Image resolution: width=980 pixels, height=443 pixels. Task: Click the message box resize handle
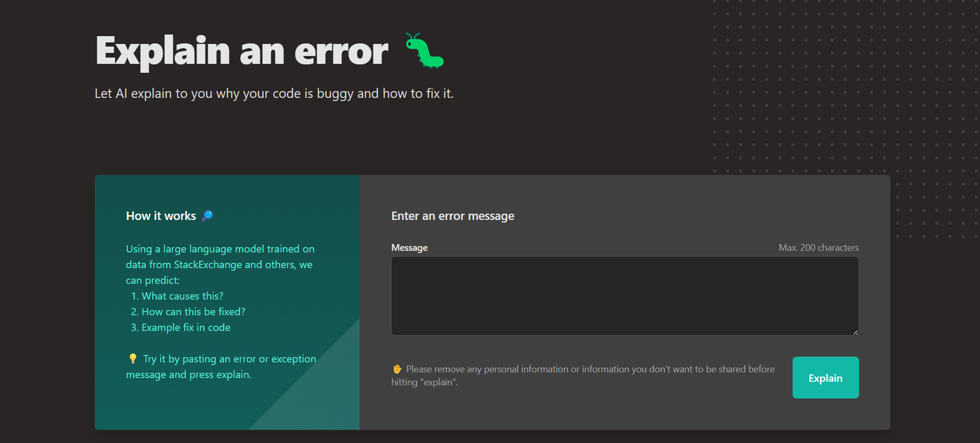click(x=855, y=332)
